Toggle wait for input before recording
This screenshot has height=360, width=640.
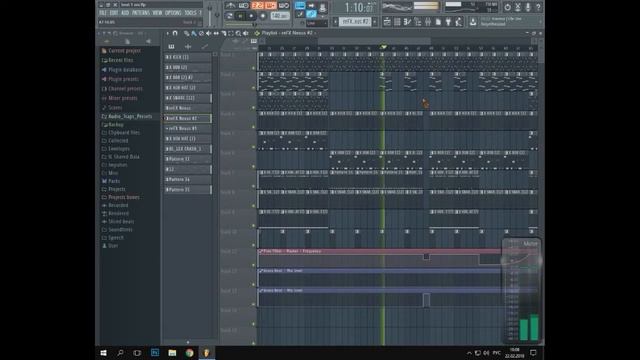[x=244, y=5]
